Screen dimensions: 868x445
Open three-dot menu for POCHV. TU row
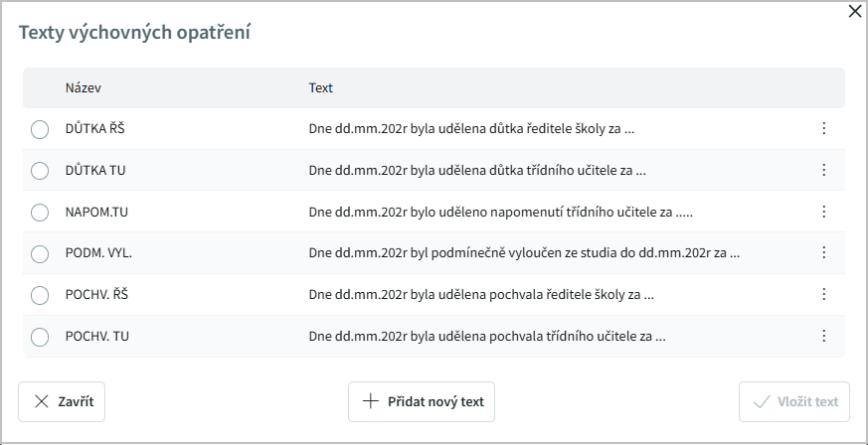[823, 336]
